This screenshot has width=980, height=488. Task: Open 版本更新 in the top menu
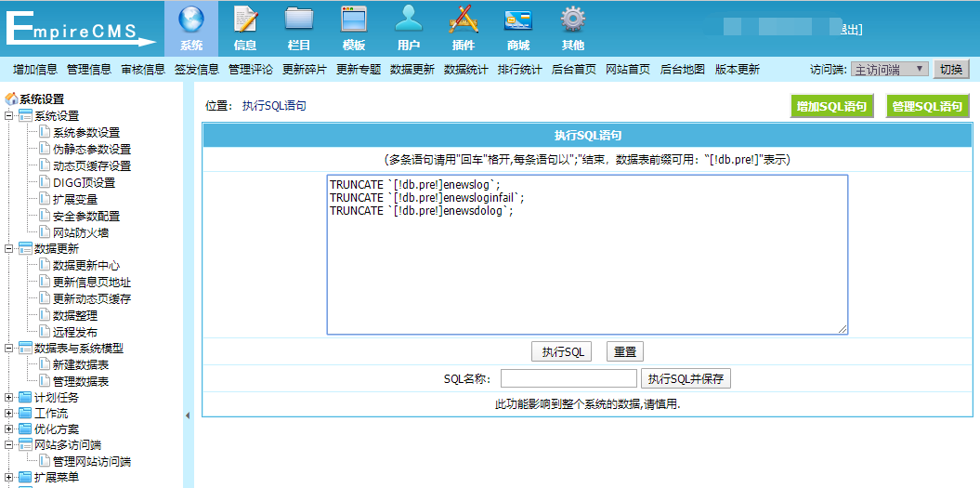738,70
